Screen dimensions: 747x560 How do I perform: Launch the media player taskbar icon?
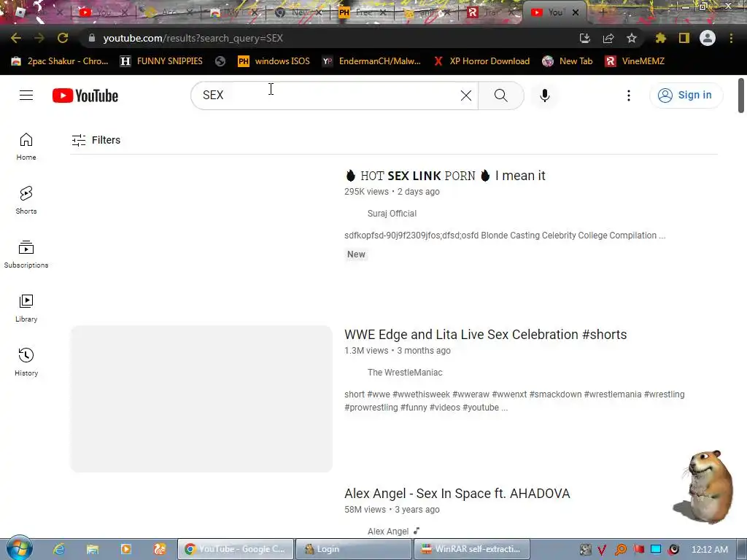(125, 549)
